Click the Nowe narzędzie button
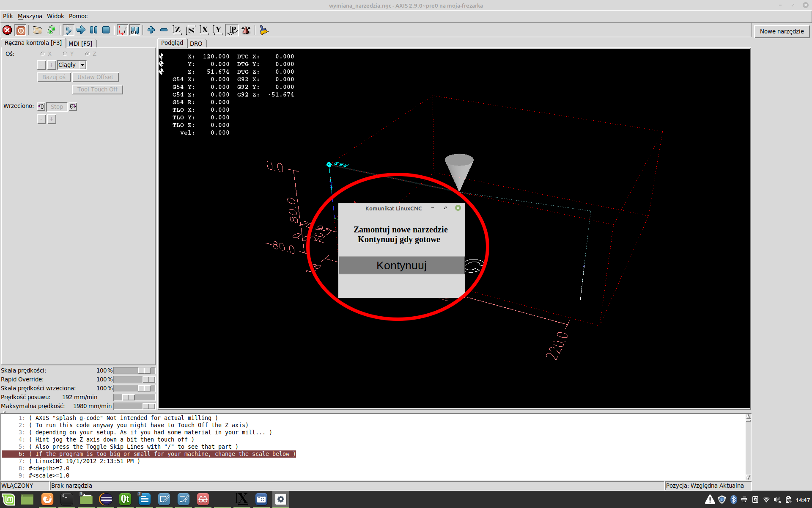This screenshot has width=812, height=508. 782,31
